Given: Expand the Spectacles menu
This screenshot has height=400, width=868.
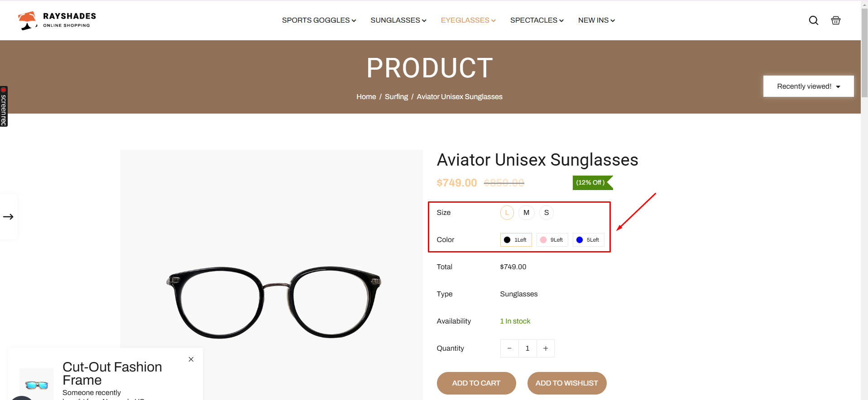Looking at the screenshot, I should pyautogui.click(x=537, y=20).
